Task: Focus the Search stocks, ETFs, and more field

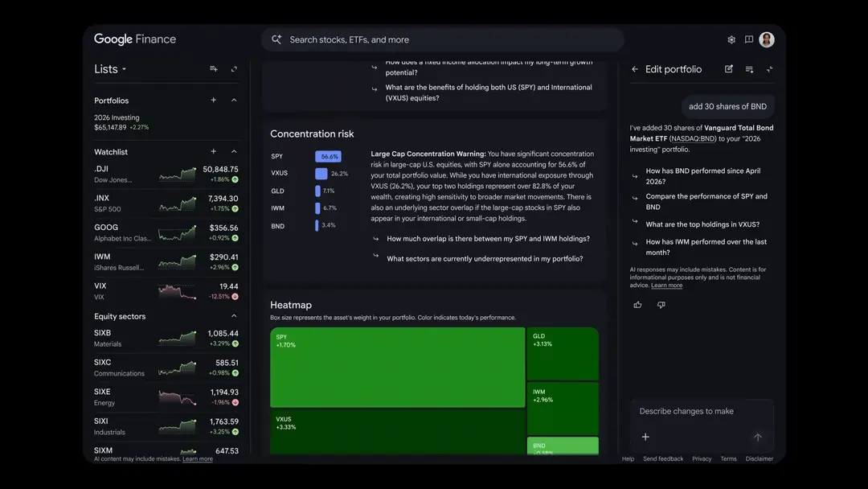Action: click(443, 40)
